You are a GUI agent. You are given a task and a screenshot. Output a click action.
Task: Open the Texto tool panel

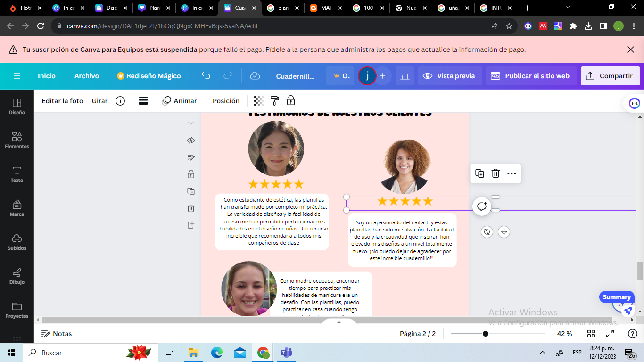(x=17, y=174)
